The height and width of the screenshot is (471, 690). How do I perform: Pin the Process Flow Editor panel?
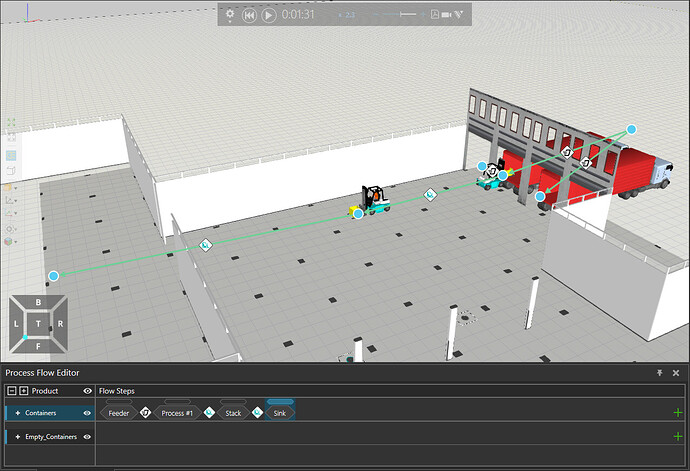tap(660, 372)
